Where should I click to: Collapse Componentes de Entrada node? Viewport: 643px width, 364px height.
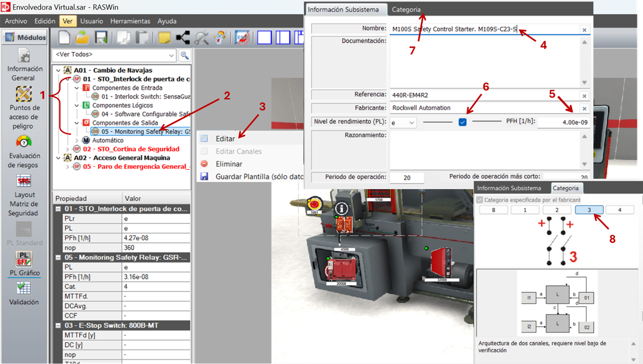[x=77, y=88]
